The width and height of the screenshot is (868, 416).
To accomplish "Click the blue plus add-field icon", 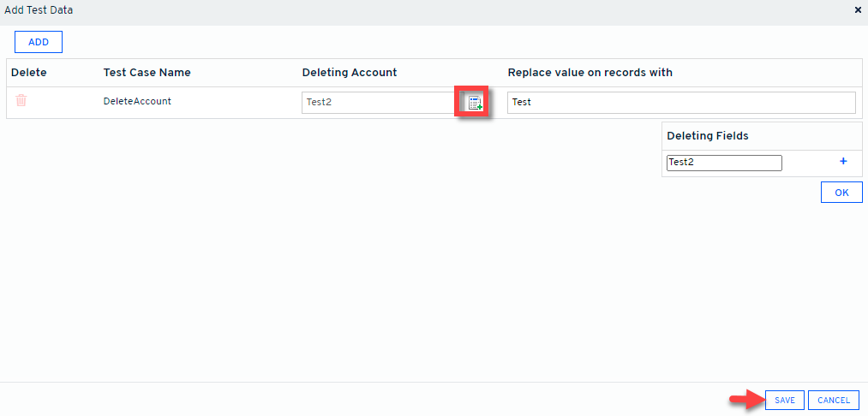I will 842,162.
